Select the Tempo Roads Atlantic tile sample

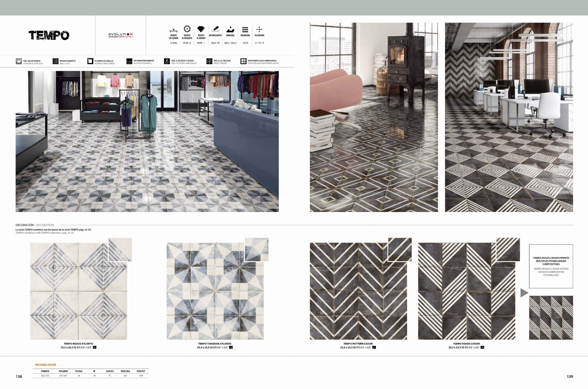[78, 291]
